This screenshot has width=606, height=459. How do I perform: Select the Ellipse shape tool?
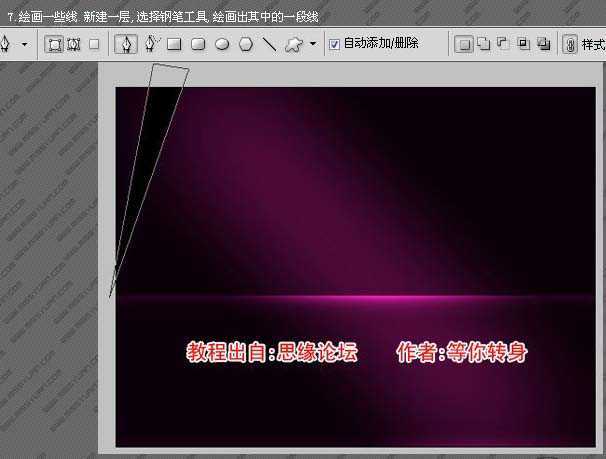pyautogui.click(x=222, y=44)
